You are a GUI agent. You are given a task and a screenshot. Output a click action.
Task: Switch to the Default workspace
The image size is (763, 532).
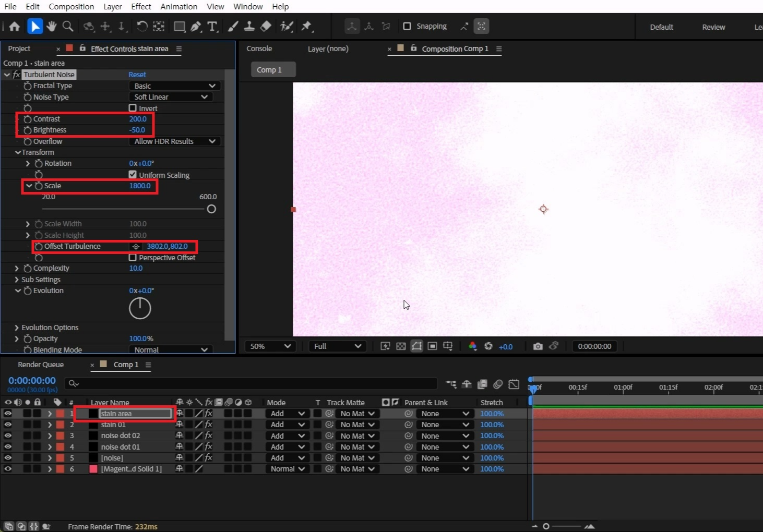(661, 27)
